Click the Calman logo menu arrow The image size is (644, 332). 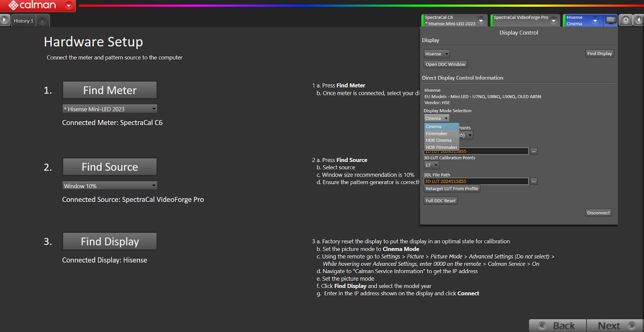tap(68, 6)
